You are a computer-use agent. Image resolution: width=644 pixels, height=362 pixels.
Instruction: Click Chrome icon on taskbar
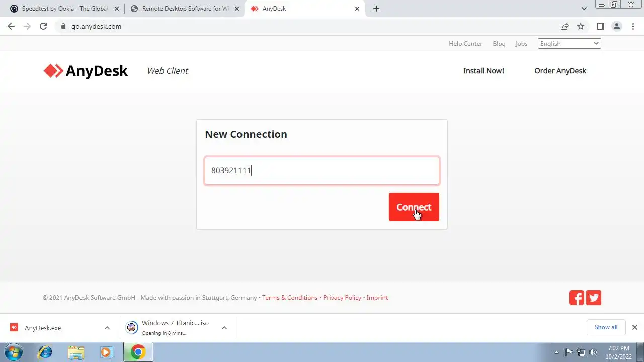tap(138, 352)
